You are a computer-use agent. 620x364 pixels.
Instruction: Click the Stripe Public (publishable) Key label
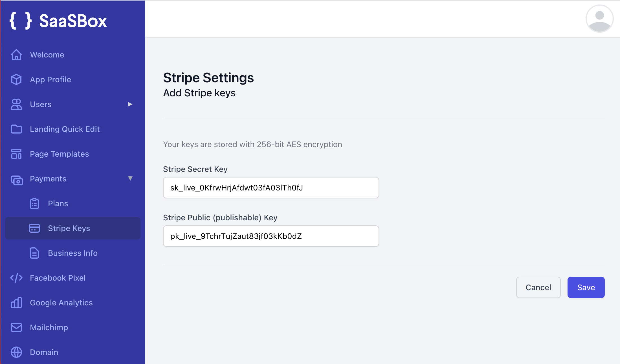[x=220, y=217]
